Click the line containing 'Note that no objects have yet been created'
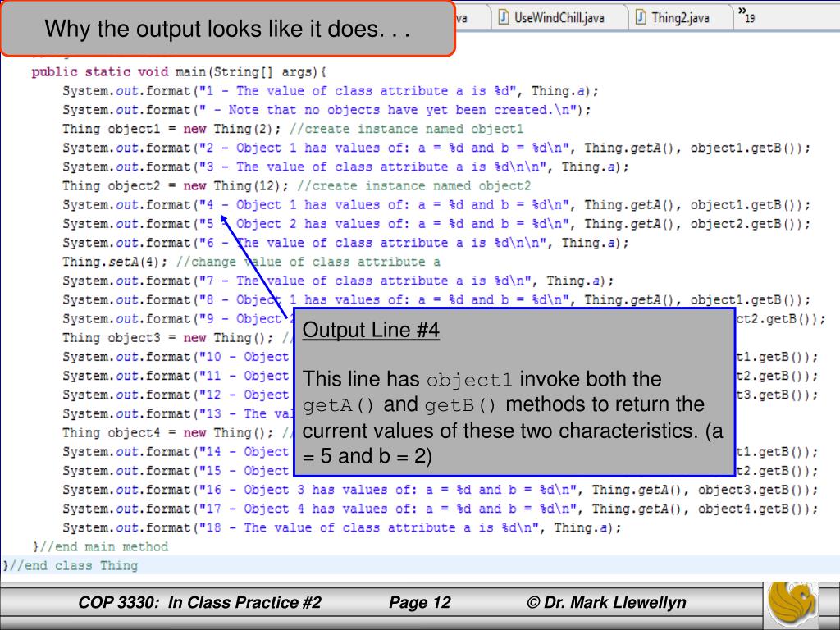 pyautogui.click(x=326, y=110)
